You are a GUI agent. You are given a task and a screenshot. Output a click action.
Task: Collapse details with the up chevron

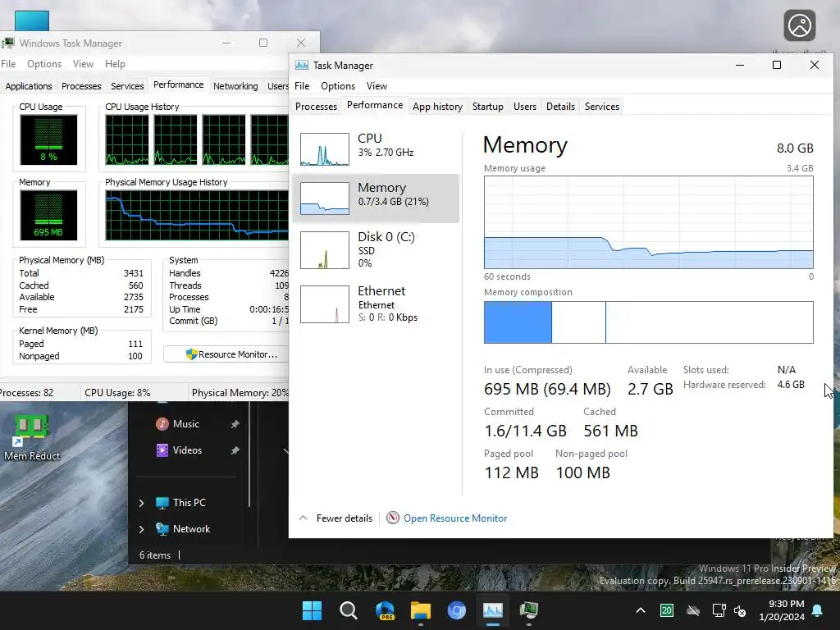[304, 518]
